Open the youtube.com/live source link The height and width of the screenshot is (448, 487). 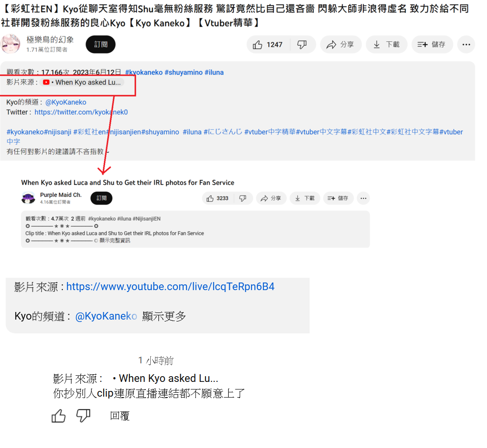[x=170, y=286]
